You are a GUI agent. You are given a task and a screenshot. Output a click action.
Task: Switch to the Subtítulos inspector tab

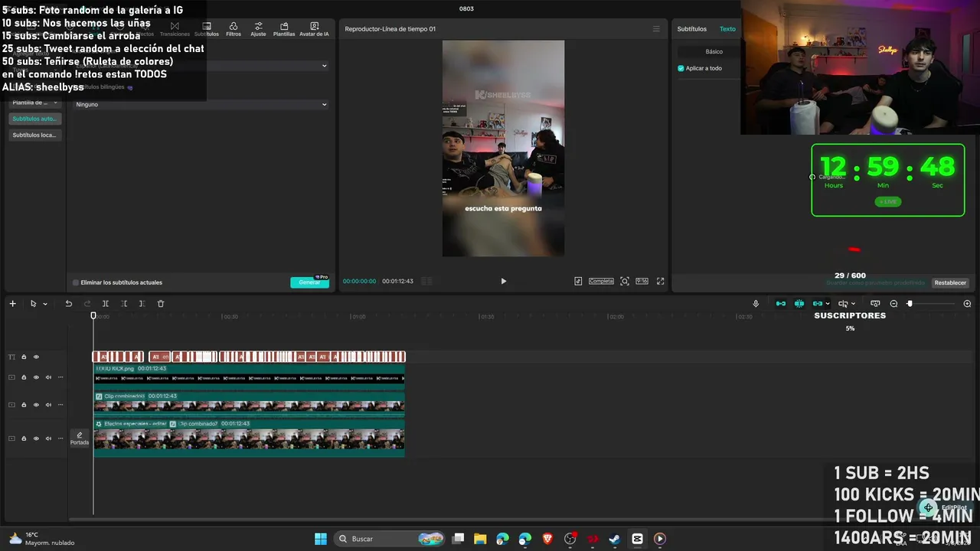click(692, 29)
